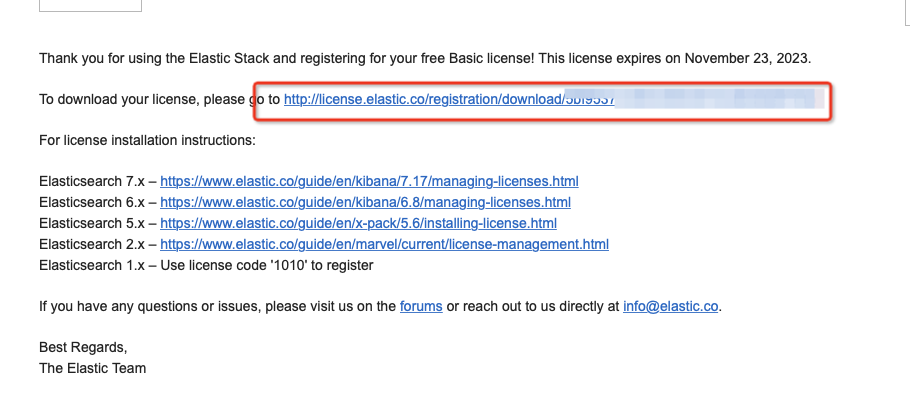Open the Kibana 6.8 managing-licenses guide link

pos(365,202)
